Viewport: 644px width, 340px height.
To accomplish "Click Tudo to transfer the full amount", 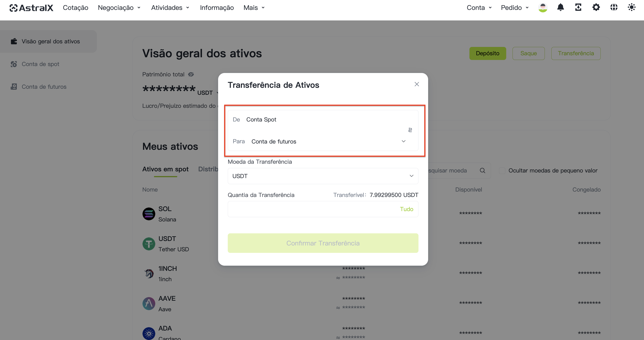I will coord(407,209).
